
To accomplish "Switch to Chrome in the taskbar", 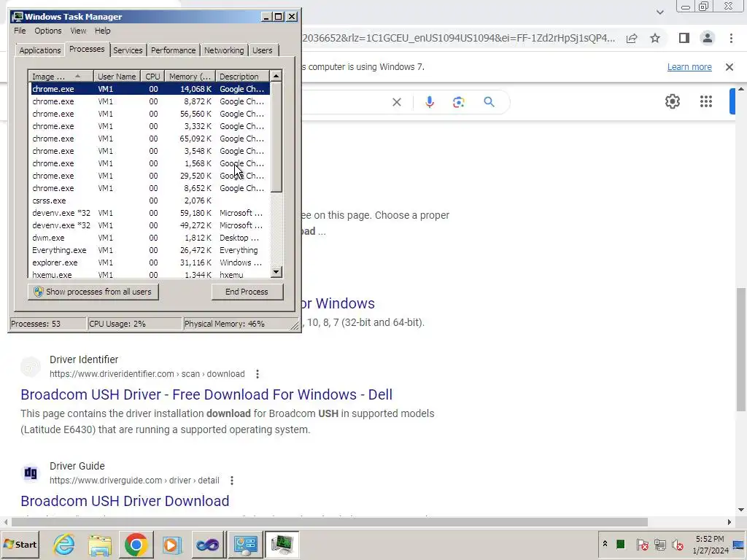I will 136,544.
